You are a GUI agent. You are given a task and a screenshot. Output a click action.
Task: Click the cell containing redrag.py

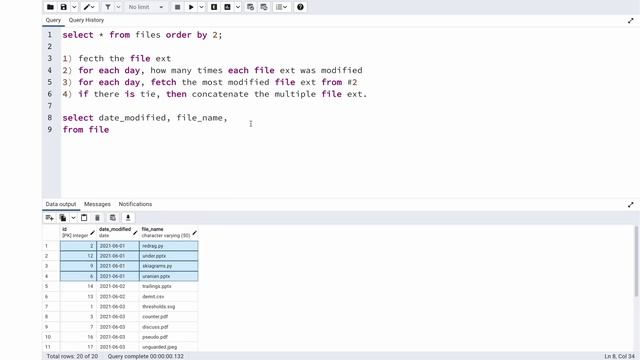[x=169, y=246]
